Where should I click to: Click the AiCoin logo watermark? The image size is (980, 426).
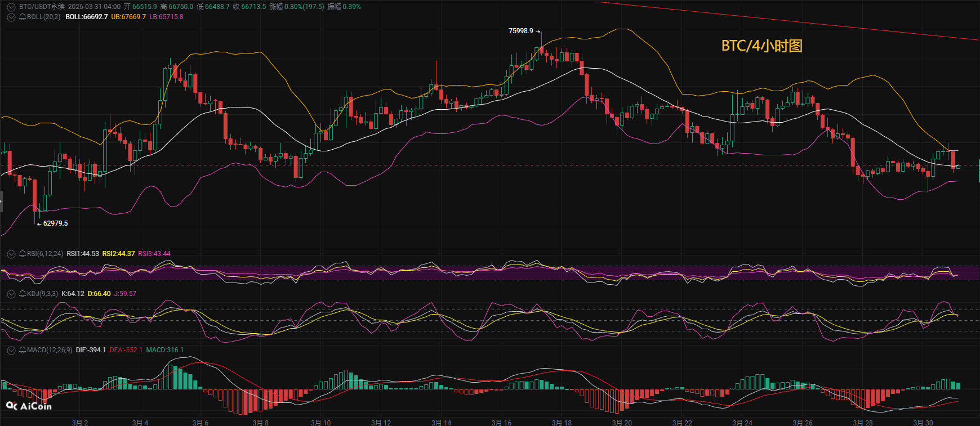(x=29, y=406)
